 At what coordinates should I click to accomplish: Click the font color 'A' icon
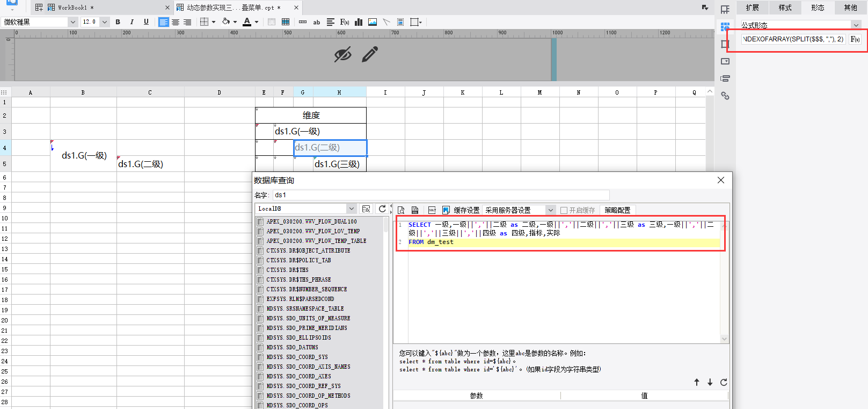click(x=247, y=22)
